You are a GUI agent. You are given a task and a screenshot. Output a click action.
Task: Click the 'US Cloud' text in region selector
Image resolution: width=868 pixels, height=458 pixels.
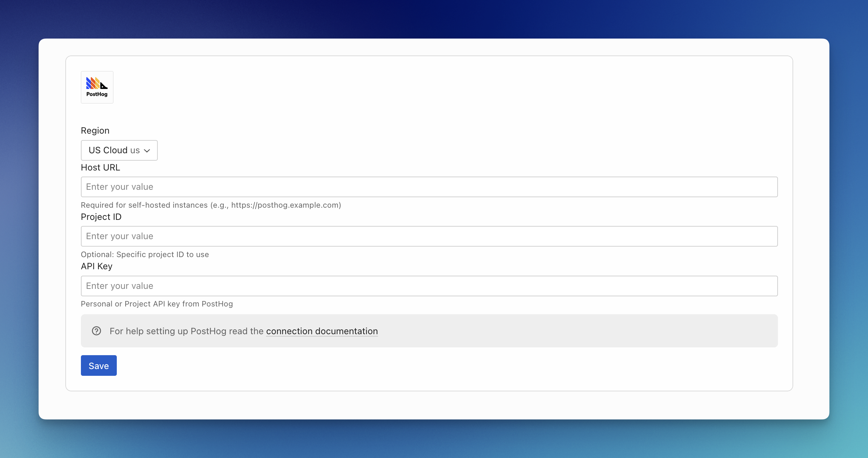[x=108, y=150]
